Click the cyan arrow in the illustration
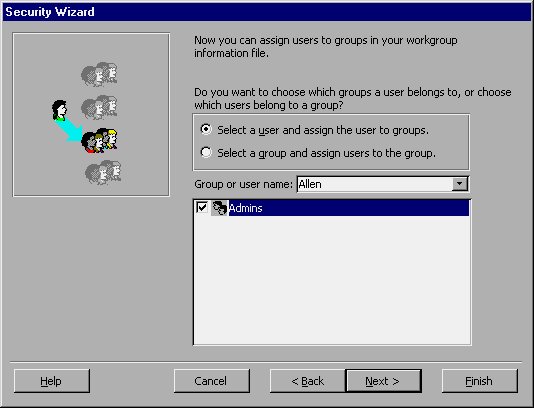The image size is (534, 408). click(x=69, y=130)
